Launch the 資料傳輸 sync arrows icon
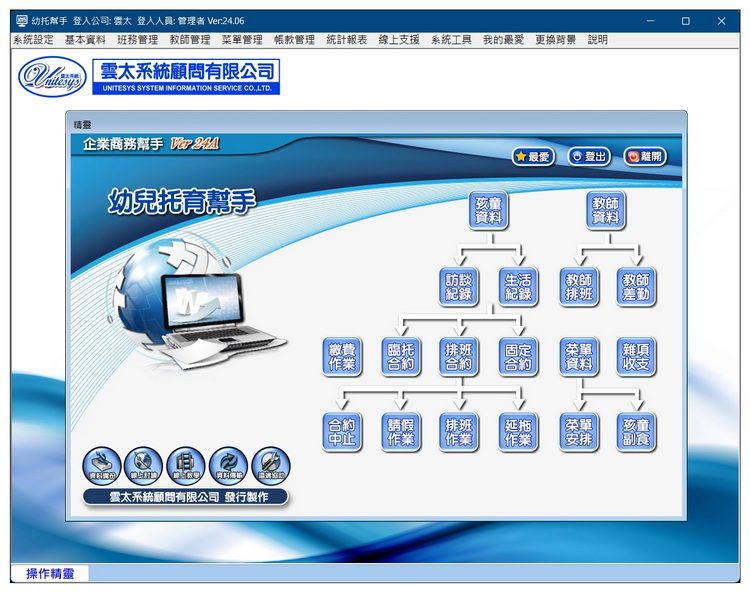Image resolution: width=750 pixels, height=593 pixels. coord(228,465)
